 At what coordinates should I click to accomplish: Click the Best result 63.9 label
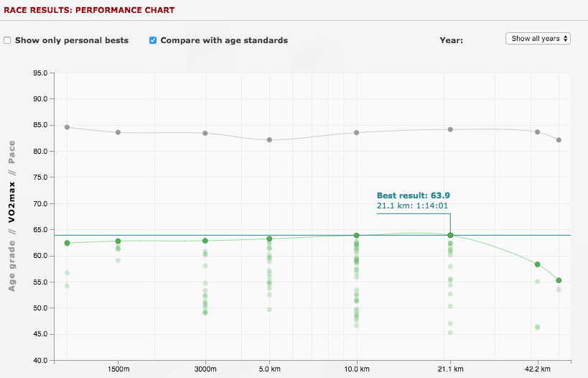pyautogui.click(x=414, y=195)
